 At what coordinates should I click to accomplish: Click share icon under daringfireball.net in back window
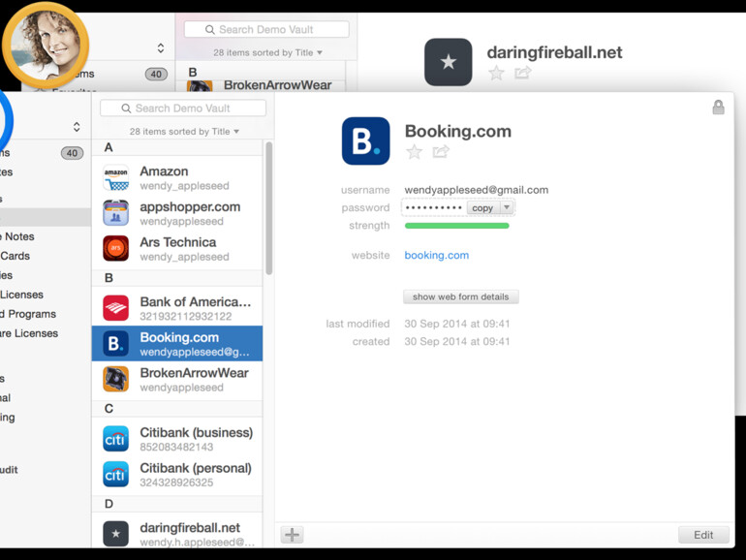pos(522,73)
